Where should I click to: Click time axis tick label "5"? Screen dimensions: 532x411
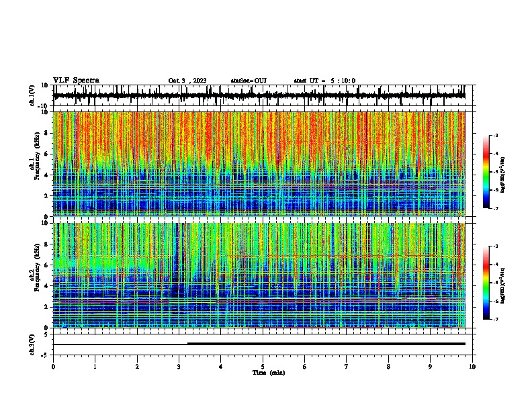click(x=263, y=367)
